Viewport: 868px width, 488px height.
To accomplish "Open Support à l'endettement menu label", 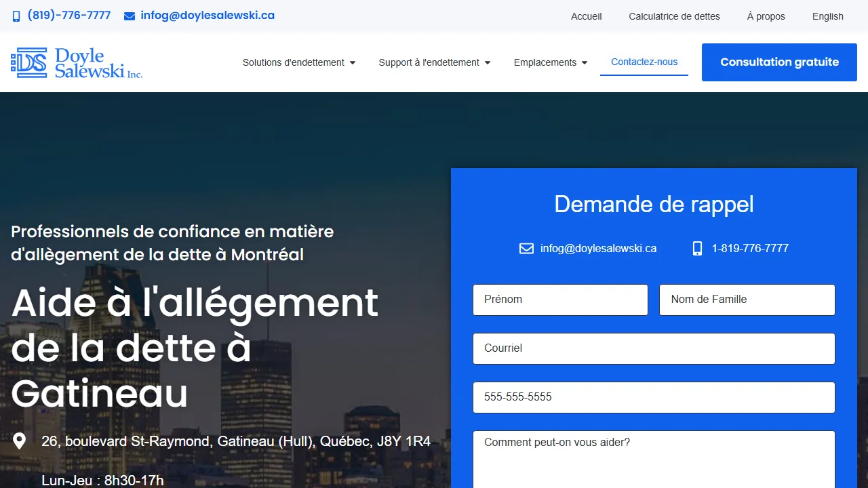I will tap(429, 62).
